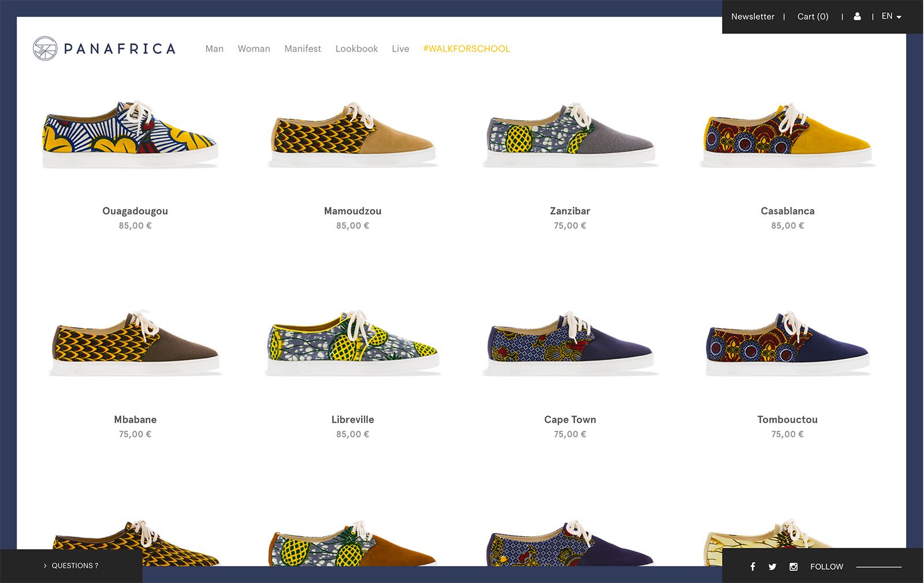Image resolution: width=924 pixels, height=583 pixels.
Task: View Cart (0)
Action: [x=813, y=17]
